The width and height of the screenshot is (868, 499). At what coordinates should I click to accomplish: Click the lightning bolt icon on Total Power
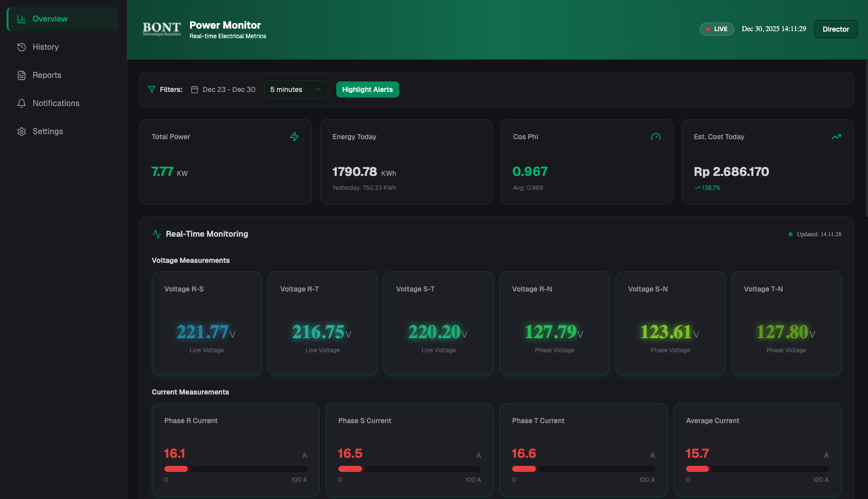click(295, 137)
